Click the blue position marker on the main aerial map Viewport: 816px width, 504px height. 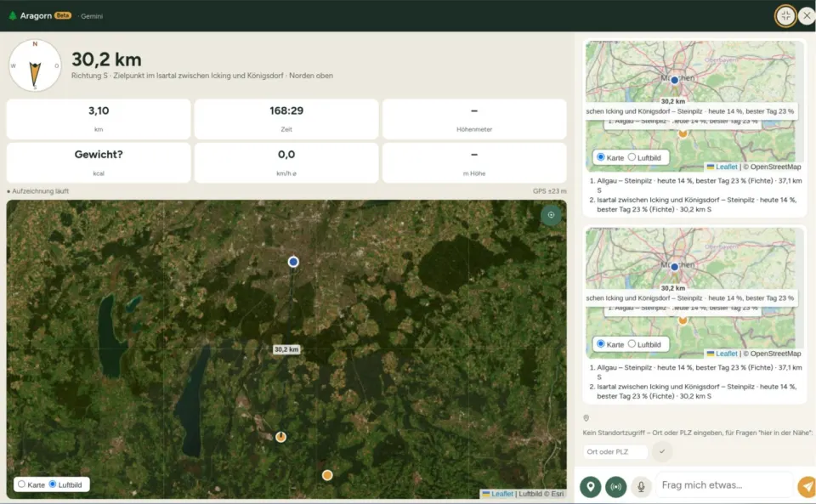tap(293, 262)
